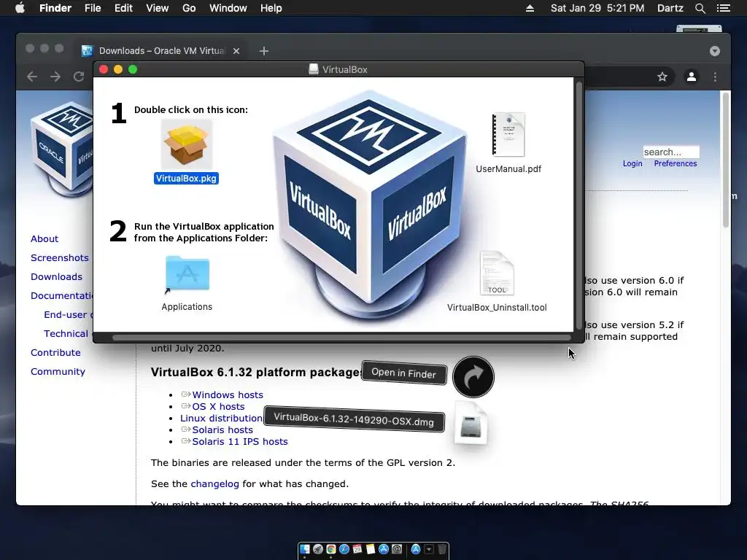This screenshot has width=747, height=560.
Task: Open the browser three-dot menu
Action: coord(715,77)
